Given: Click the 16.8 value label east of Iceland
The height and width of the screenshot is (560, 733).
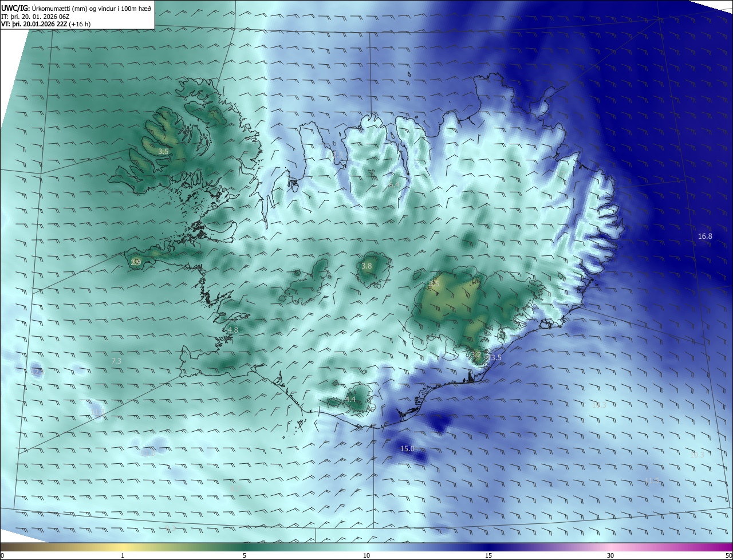Looking at the screenshot, I should 705,236.
